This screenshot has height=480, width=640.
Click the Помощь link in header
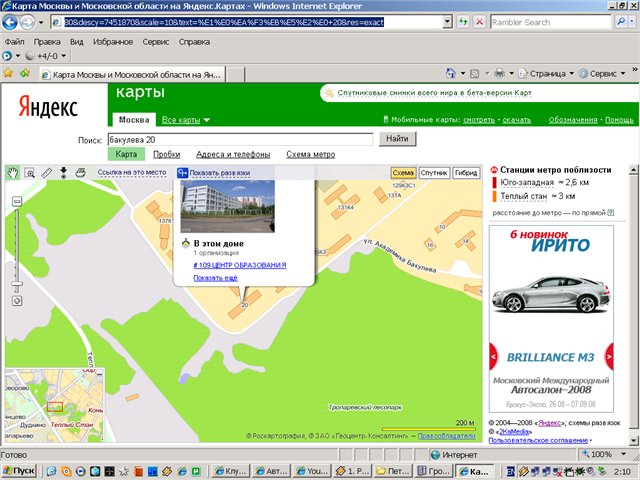tap(619, 120)
